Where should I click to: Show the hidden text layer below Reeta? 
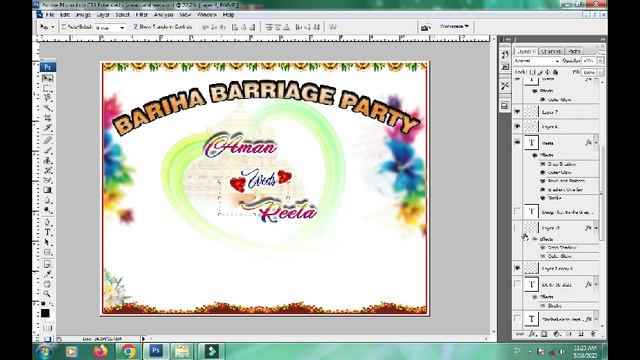pyautogui.click(x=518, y=211)
